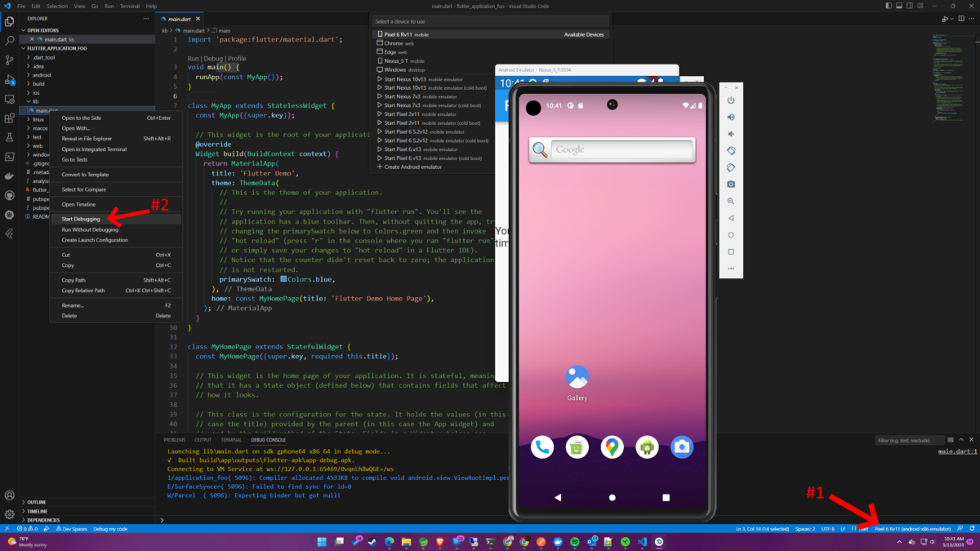Select Start Debugging from context menu
Image resolution: width=980 pixels, height=551 pixels.
[x=81, y=219]
